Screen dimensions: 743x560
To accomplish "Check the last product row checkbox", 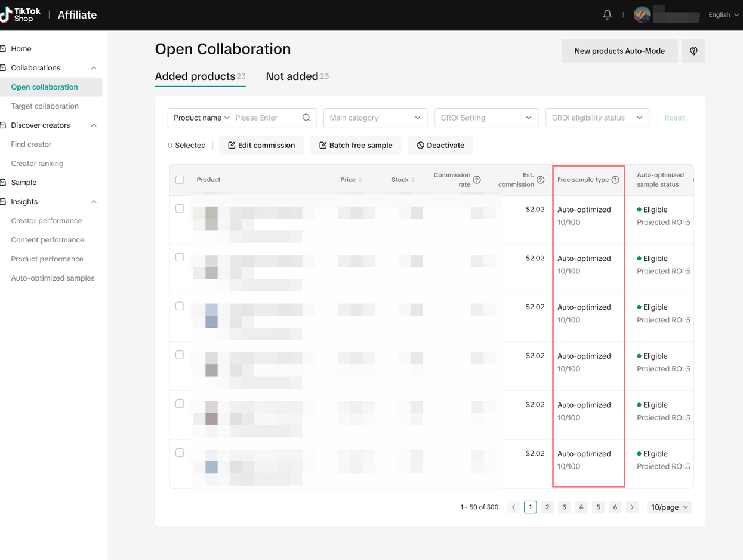I will click(180, 453).
